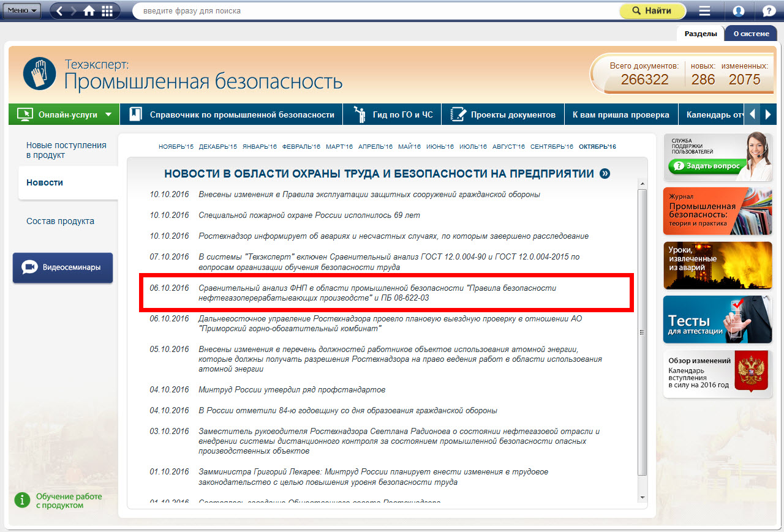This screenshot has width=784, height=532.
Task: Open the user profile icon
Action: 739,11
